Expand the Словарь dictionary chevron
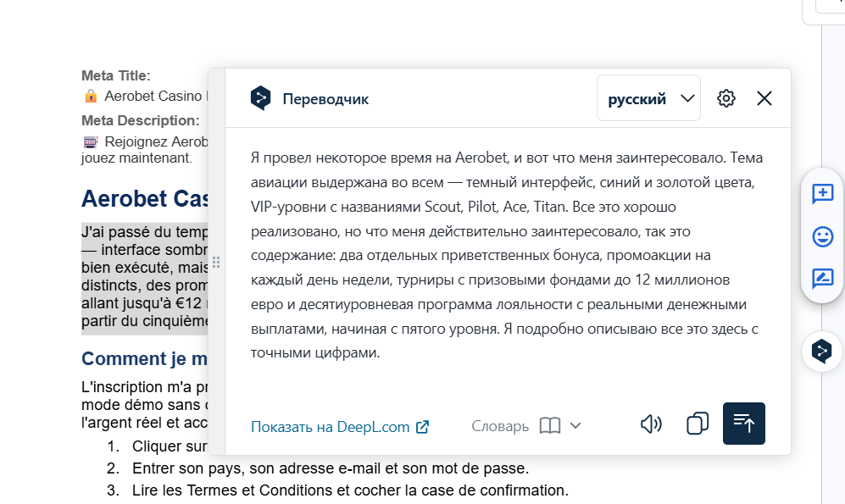The image size is (845, 504). click(575, 426)
